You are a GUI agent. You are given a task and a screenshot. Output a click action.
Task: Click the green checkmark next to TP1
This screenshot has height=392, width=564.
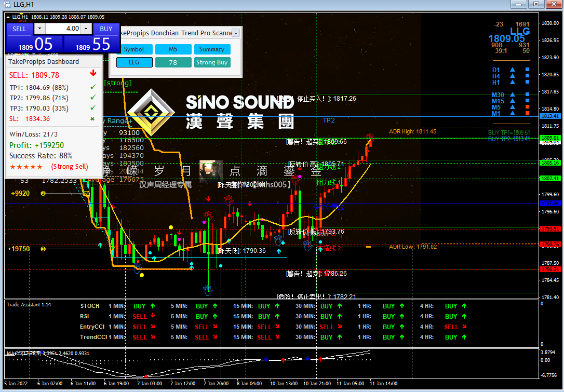coord(93,87)
